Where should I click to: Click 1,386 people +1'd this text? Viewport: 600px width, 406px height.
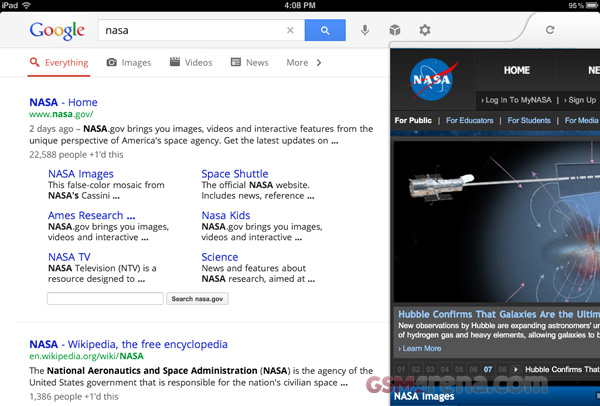click(74, 396)
